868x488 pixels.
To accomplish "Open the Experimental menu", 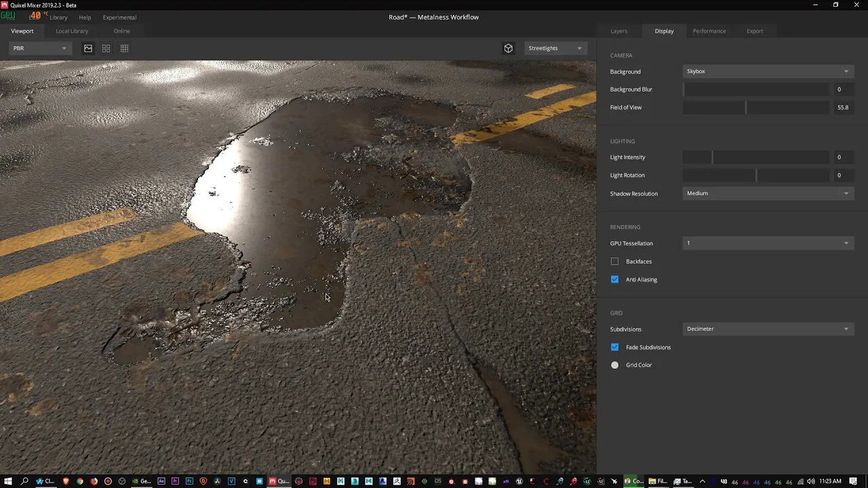I will click(119, 17).
